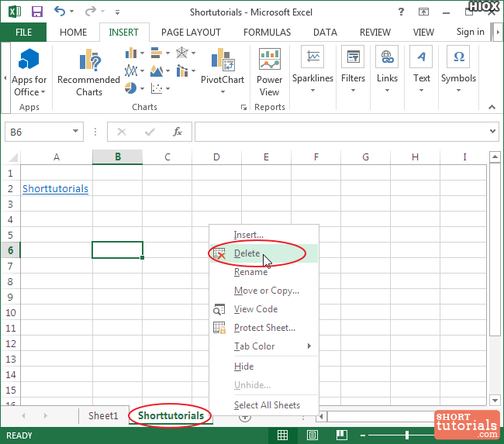Image resolution: width=504 pixels, height=444 pixels.
Task: Insert a column chart
Action: click(131, 53)
